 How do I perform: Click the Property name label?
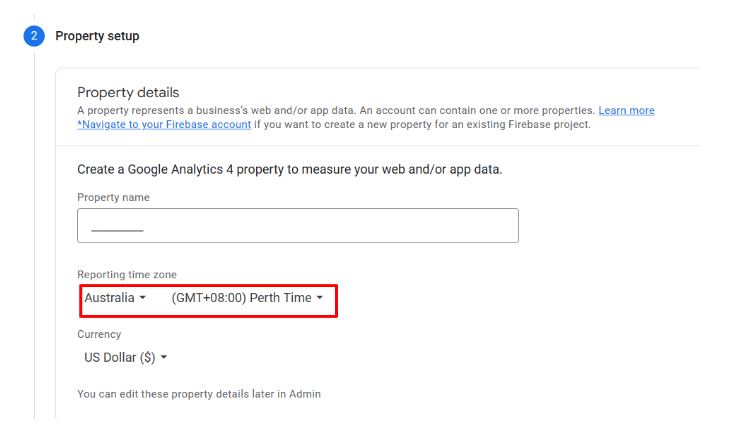[x=113, y=197]
